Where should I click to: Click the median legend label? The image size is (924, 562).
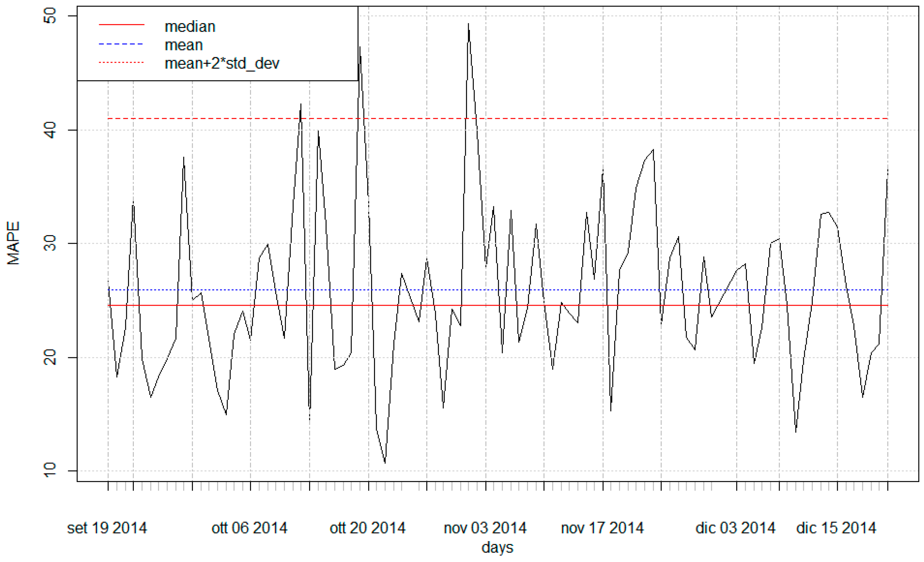click(190, 27)
